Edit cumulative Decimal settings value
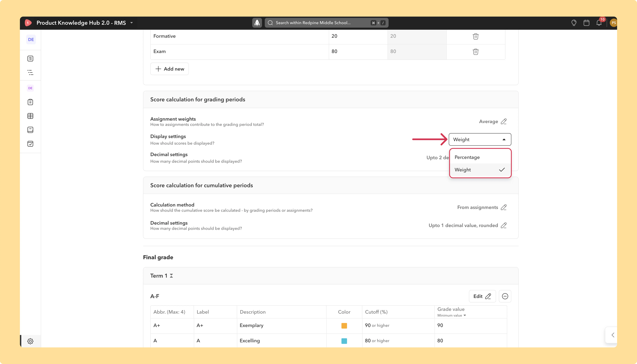The width and height of the screenshot is (637, 364). coord(504,226)
